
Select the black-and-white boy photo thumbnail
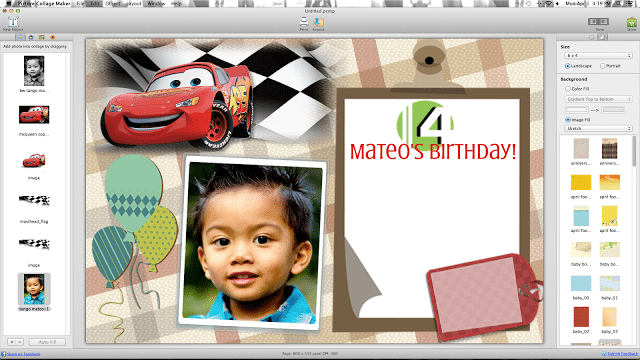coord(34,71)
